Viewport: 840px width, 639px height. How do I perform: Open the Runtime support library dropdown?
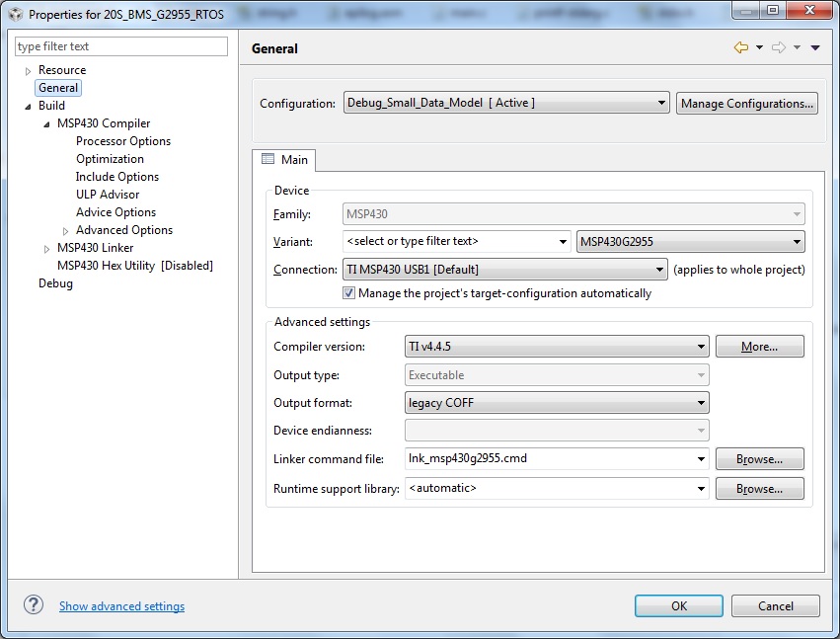(701, 488)
